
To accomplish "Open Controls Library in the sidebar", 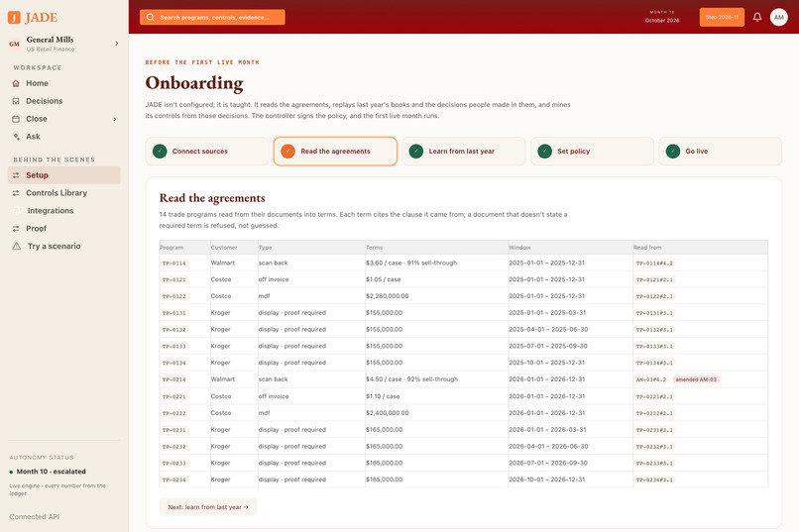I will [x=63, y=193].
